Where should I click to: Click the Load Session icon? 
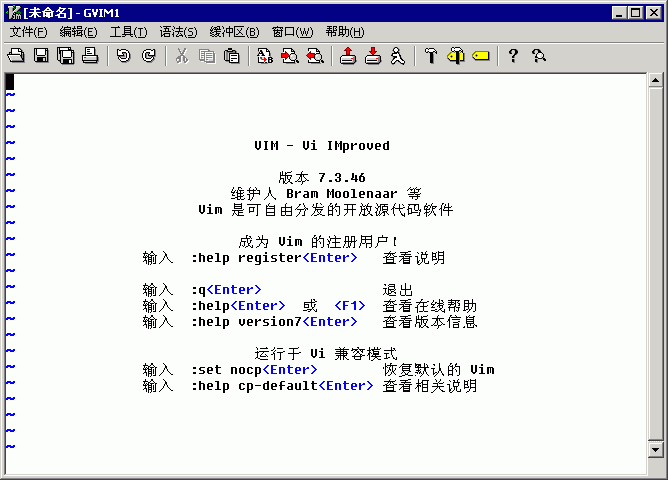point(348,56)
